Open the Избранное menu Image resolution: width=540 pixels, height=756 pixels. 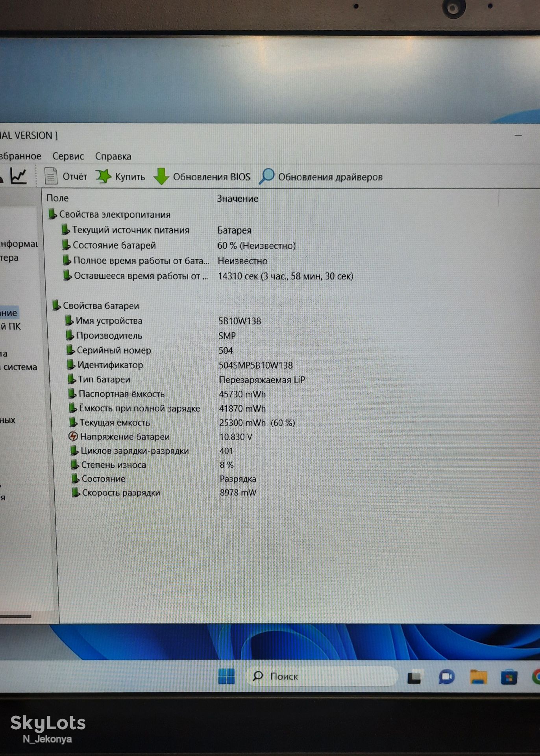(20, 156)
